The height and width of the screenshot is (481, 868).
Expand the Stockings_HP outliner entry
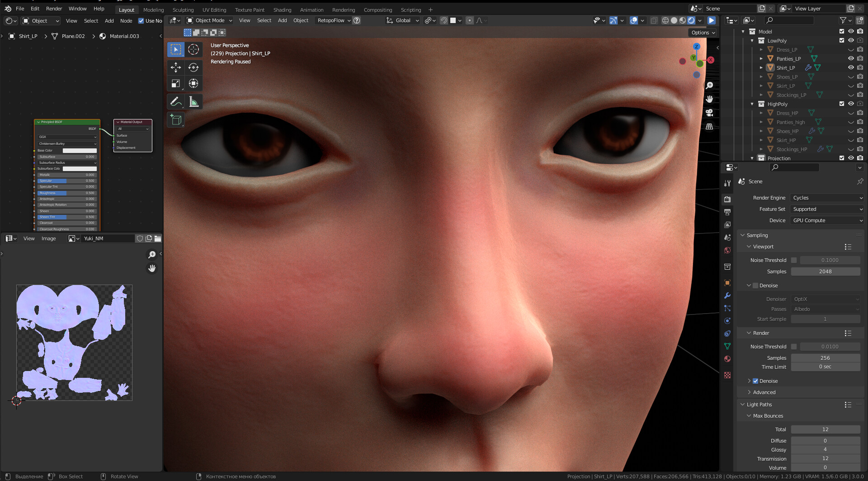pyautogui.click(x=761, y=149)
